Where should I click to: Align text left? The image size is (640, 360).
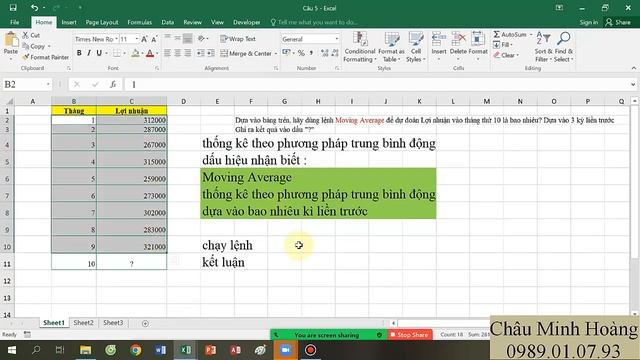point(167,53)
